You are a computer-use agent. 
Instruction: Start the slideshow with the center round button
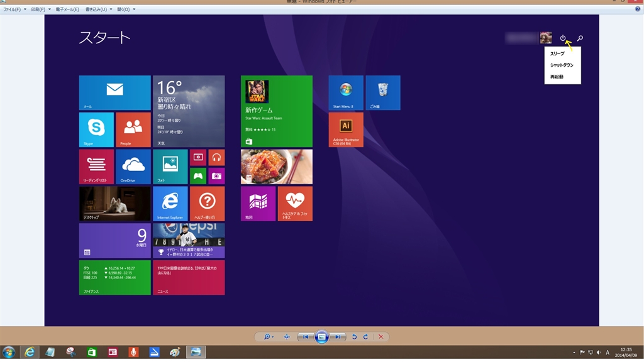coord(321,337)
